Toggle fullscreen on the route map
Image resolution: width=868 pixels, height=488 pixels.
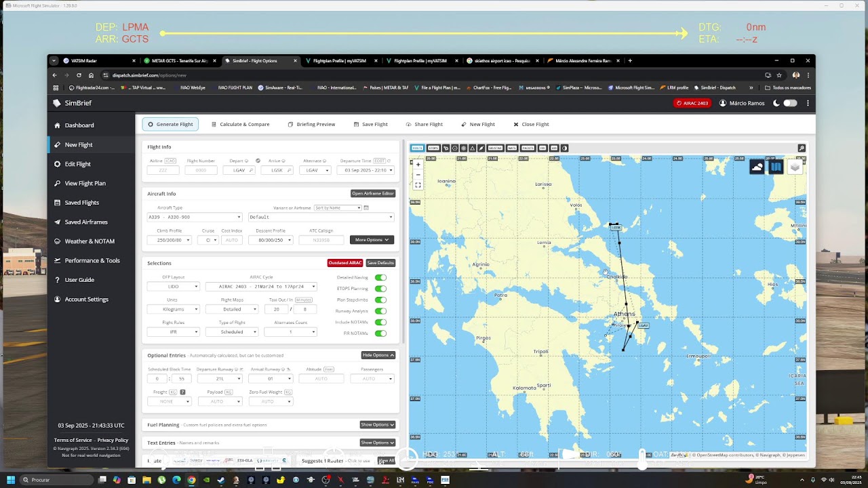(x=418, y=184)
